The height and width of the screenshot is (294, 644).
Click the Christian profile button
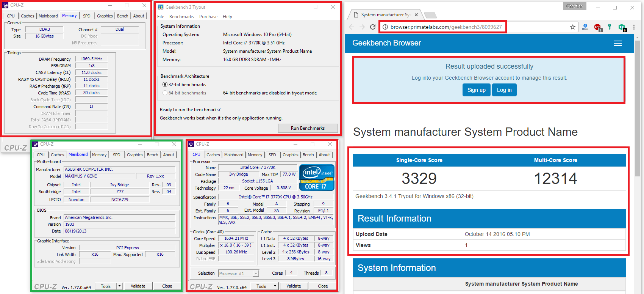pyautogui.click(x=575, y=6)
